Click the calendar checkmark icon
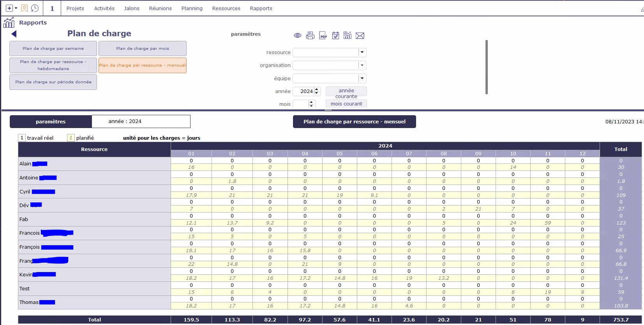 point(335,36)
